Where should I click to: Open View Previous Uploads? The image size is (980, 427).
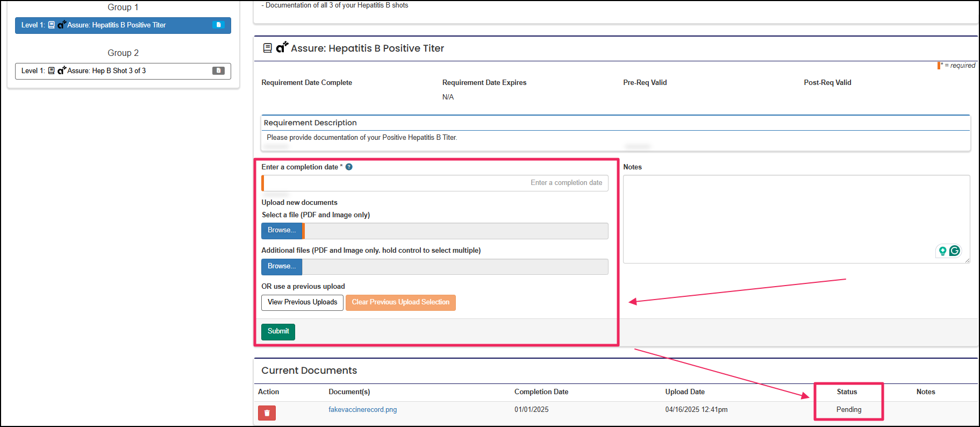[x=302, y=302]
